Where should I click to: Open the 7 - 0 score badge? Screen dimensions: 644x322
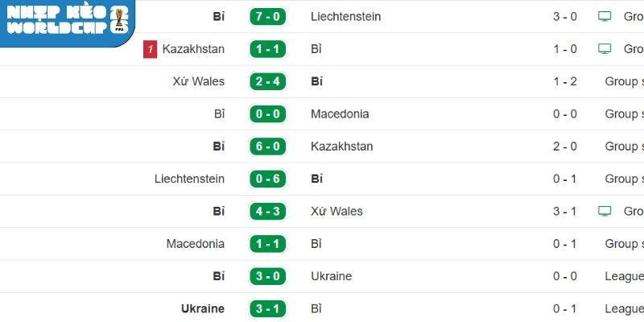pyautogui.click(x=270, y=16)
